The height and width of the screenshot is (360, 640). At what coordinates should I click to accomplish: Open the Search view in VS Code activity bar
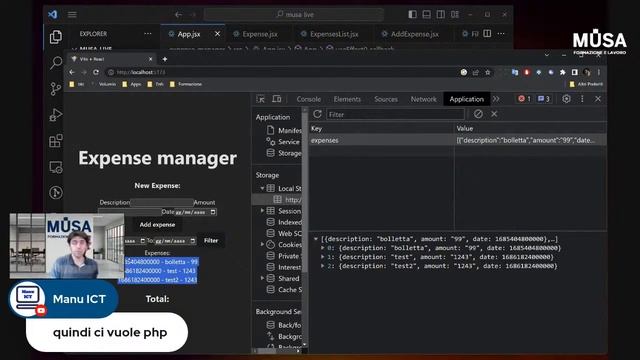pos(56,62)
